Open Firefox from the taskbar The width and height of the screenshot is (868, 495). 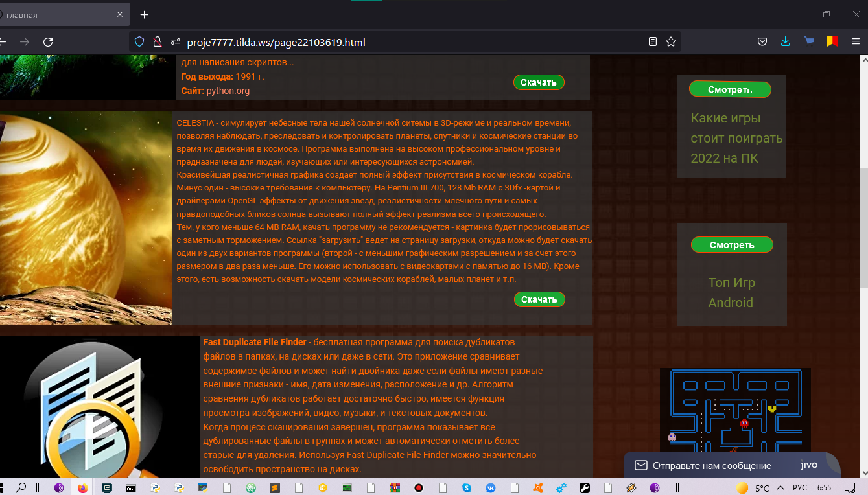click(x=82, y=487)
